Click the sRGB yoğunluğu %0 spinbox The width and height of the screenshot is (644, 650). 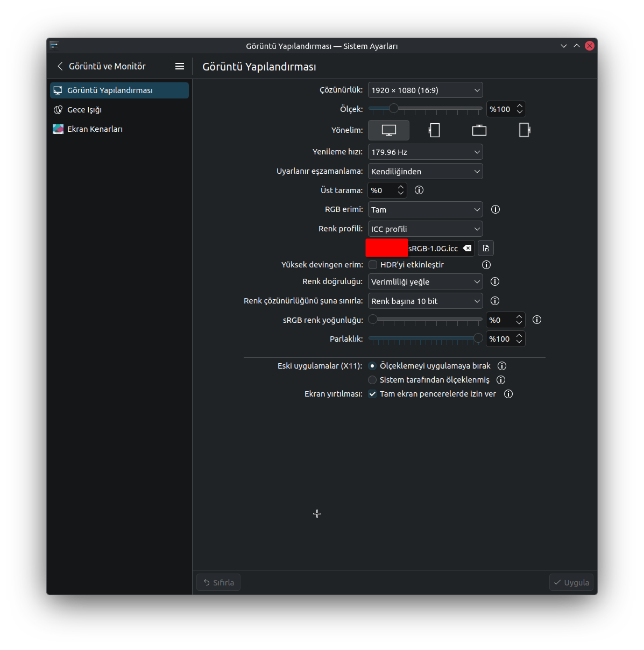pyautogui.click(x=506, y=320)
